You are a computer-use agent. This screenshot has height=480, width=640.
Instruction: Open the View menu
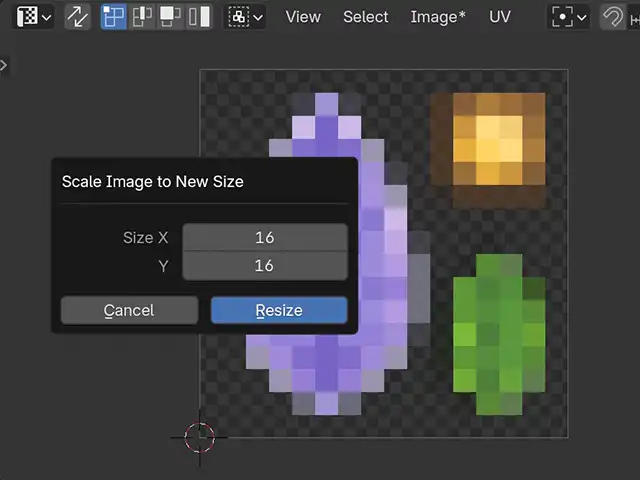pyautogui.click(x=303, y=17)
